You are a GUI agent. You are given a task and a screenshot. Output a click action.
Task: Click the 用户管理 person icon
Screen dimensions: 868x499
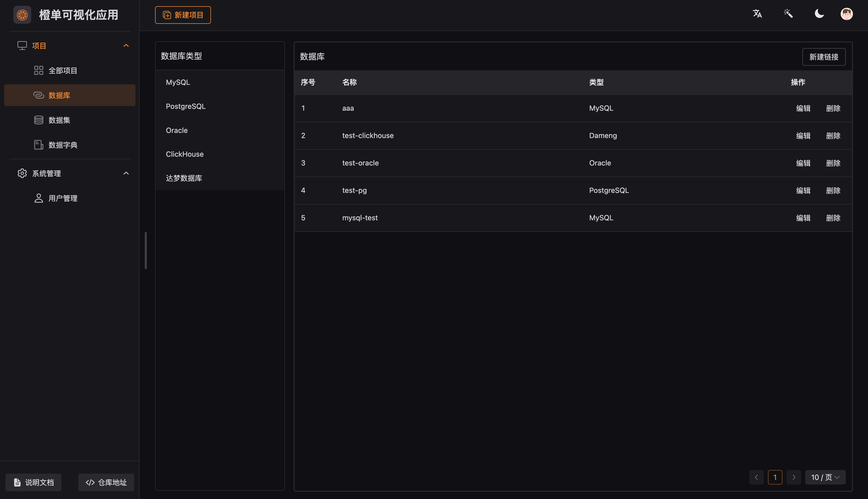coord(39,198)
